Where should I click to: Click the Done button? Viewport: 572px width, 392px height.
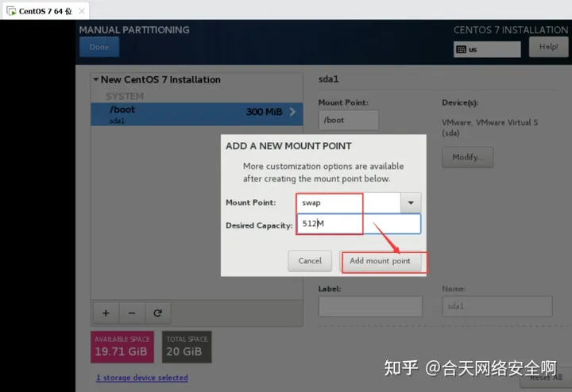[x=99, y=47]
